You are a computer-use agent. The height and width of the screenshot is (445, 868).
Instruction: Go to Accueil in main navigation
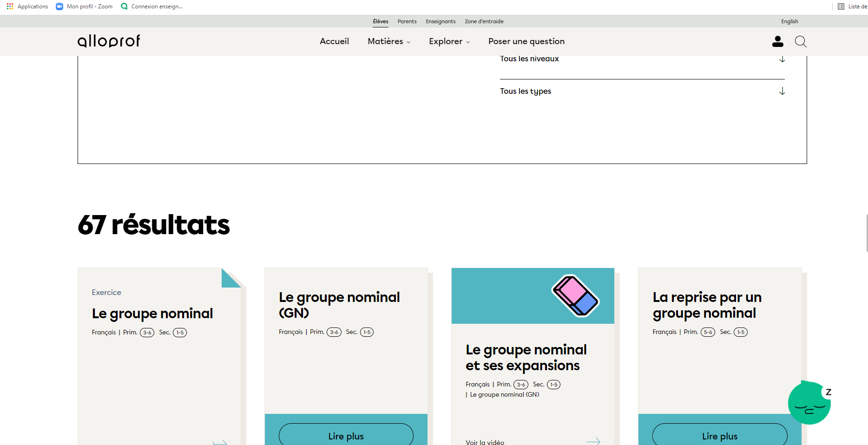334,41
